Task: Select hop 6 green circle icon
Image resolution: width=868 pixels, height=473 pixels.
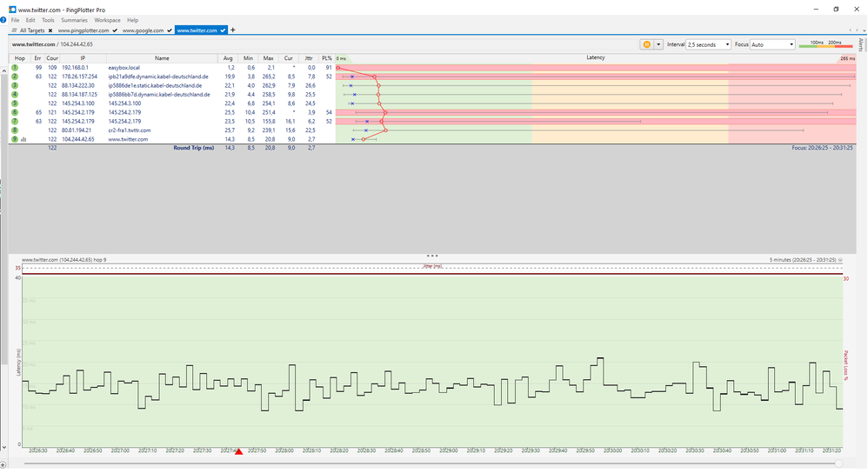Action: click(15, 112)
